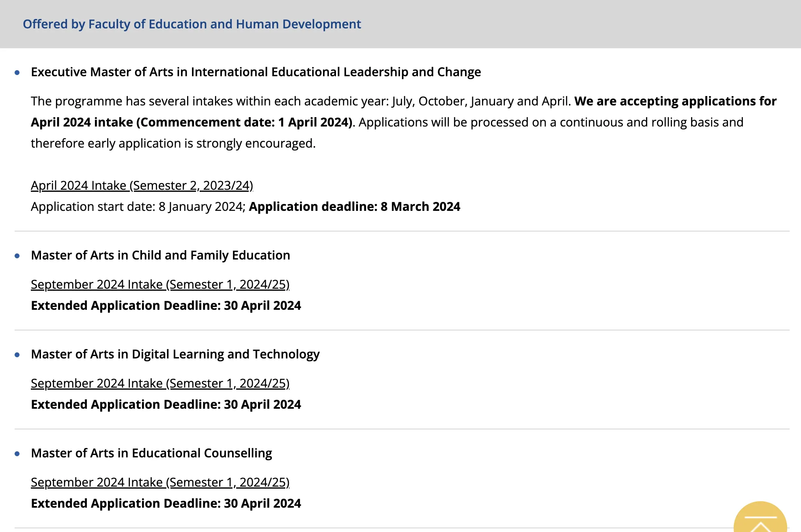Click the Application deadline 8 March 2024 text
Screen dimensions: 801x532
354,207
